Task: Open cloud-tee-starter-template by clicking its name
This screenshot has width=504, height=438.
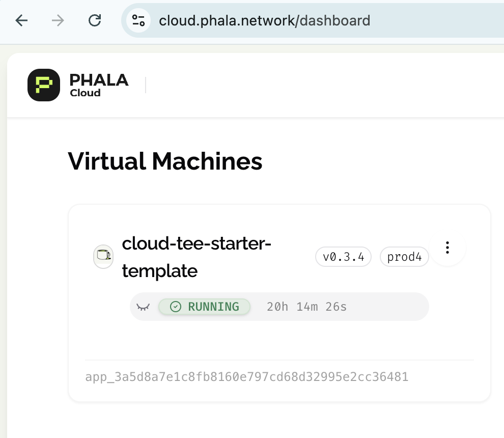Action: tap(197, 257)
